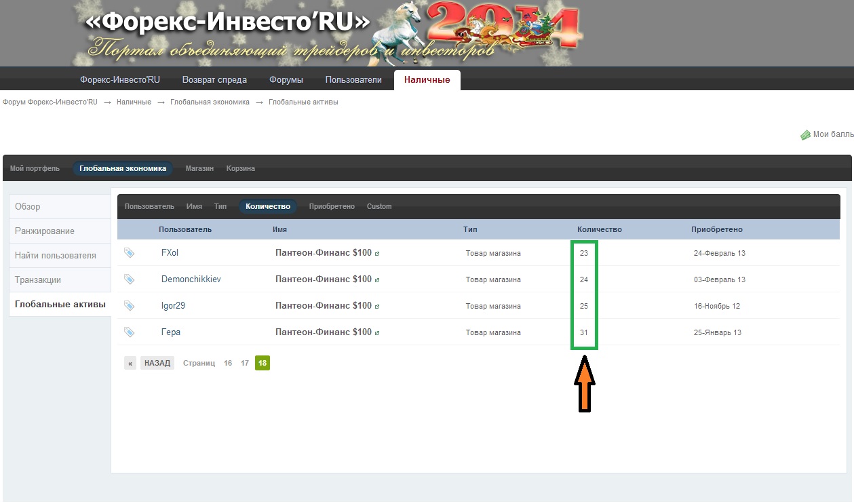Click Товар магазина in FXol row
The height and width of the screenshot is (504, 854).
[x=493, y=253]
